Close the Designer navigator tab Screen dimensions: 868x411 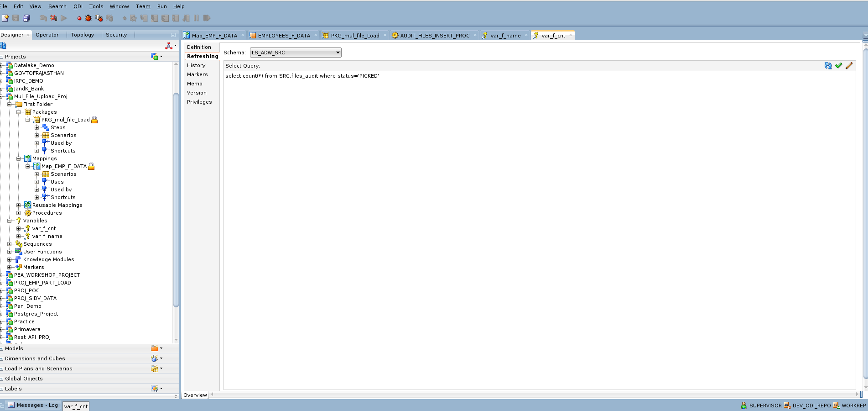(28, 35)
